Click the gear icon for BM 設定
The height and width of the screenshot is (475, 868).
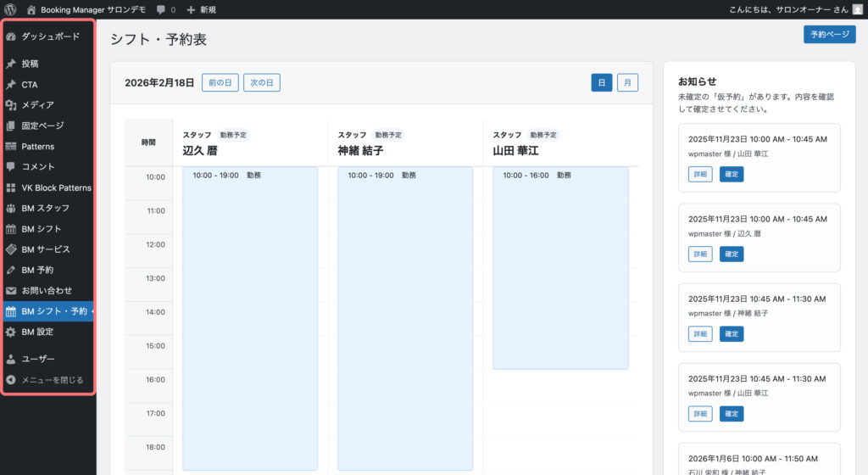pos(11,332)
